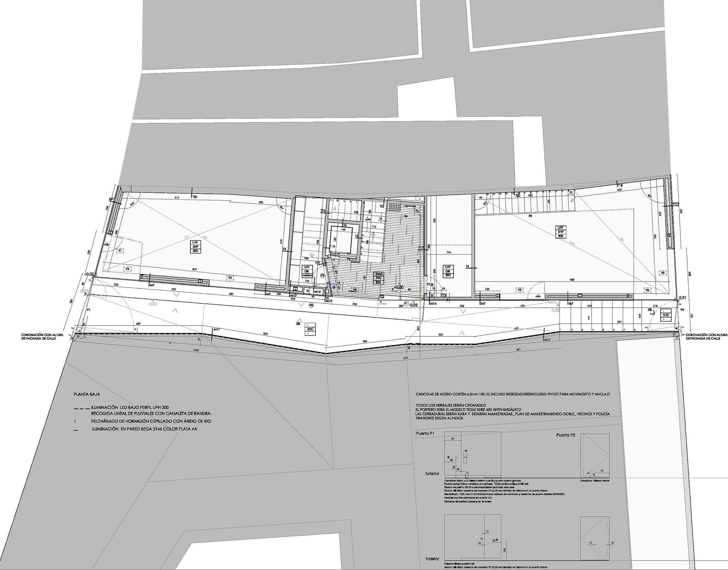728x570 pixels.
Task: Select the M14 wall section label
Action: 433,303
